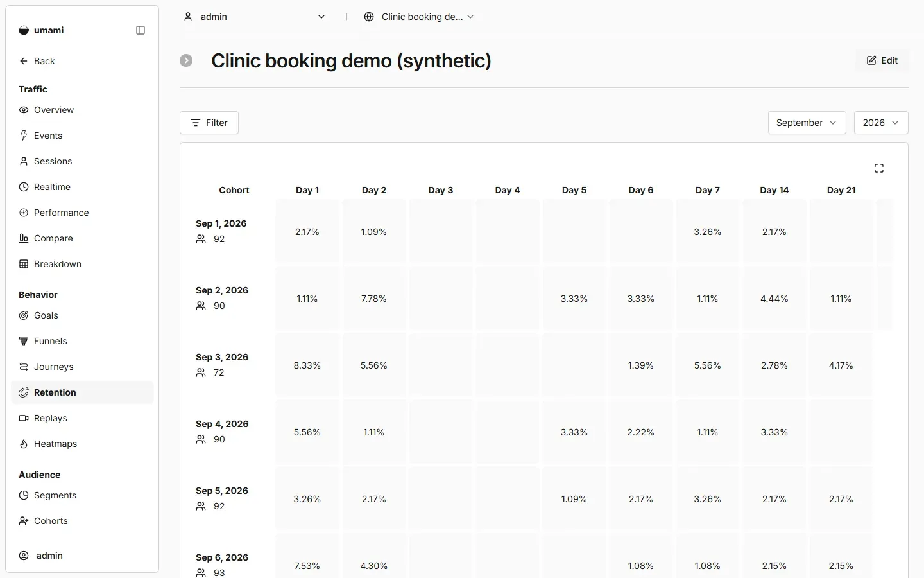This screenshot has width=924, height=578.
Task: Open the Journeys icon
Action: (x=24, y=367)
